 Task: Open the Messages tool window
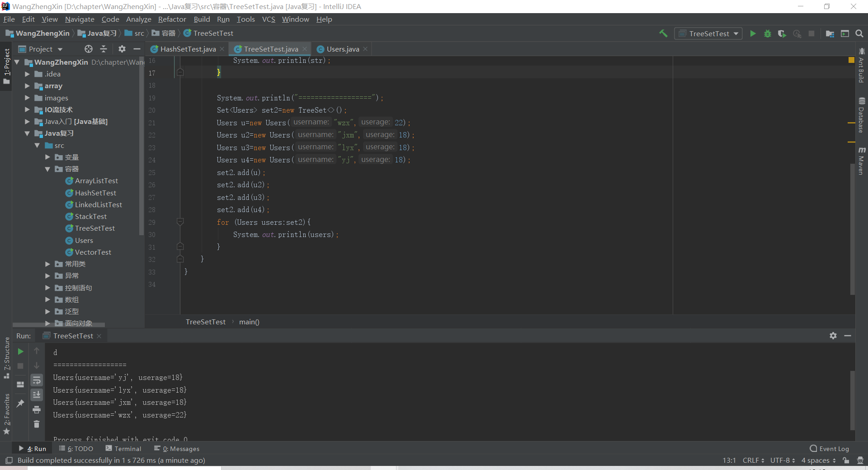[x=177, y=449]
